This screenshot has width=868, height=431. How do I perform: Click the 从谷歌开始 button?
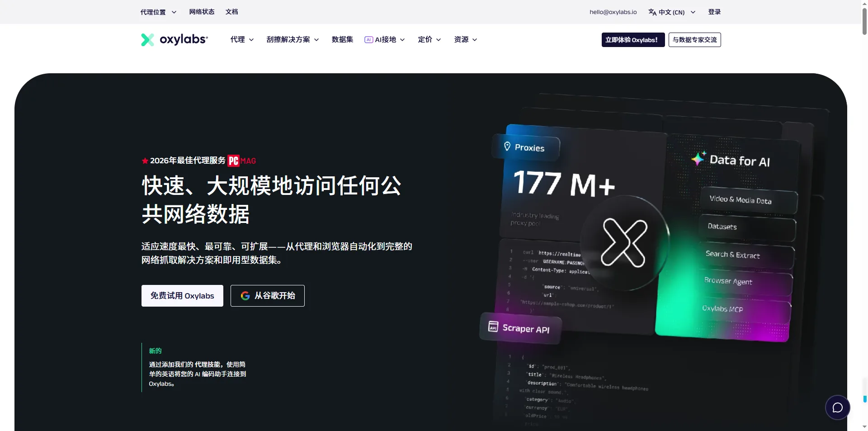coord(268,296)
